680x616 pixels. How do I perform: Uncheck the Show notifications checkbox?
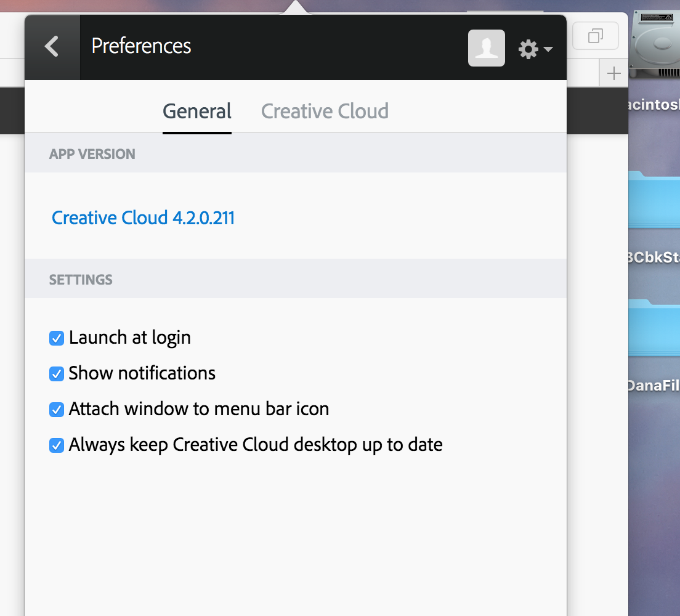click(57, 374)
